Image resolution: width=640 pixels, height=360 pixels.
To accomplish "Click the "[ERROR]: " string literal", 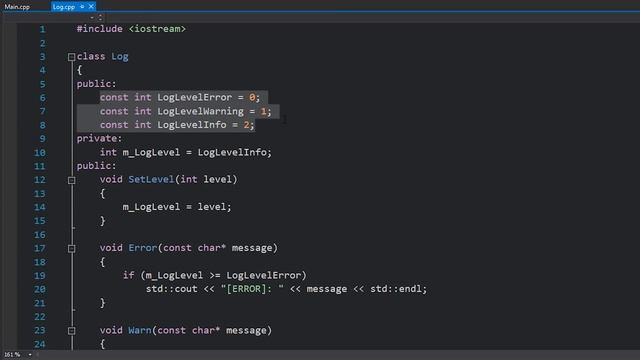I will pos(252,289).
